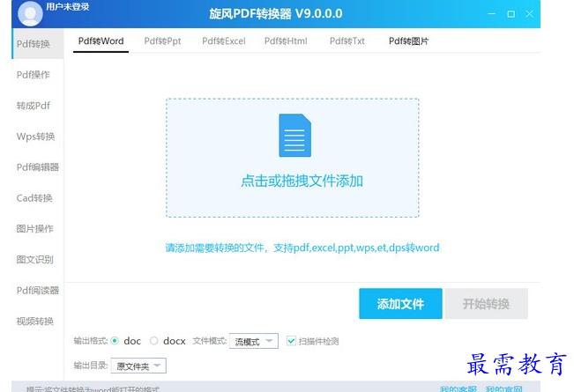574x392 pixels.
Task: Select Pdf转换 in the sidebar
Action: click(x=38, y=44)
